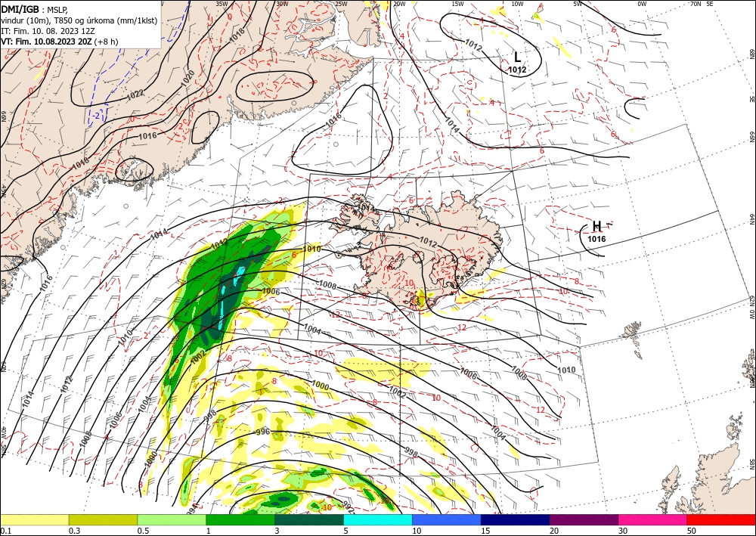Screen dimensions: 756x536
Task: Click the 20W longitude label
Action: (x=399, y=4)
